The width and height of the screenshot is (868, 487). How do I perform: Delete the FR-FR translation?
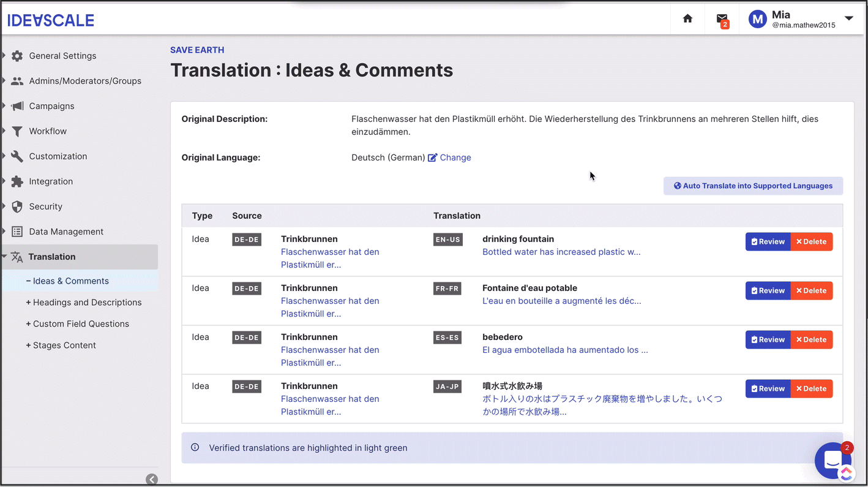pyautogui.click(x=811, y=290)
